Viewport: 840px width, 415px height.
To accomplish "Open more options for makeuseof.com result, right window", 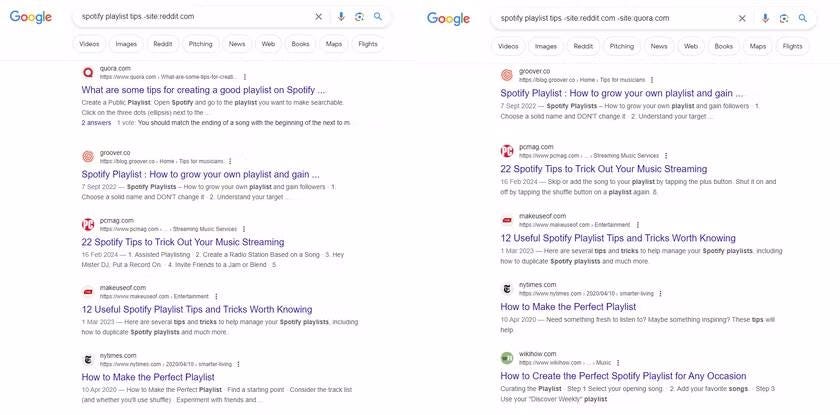I will click(638, 225).
